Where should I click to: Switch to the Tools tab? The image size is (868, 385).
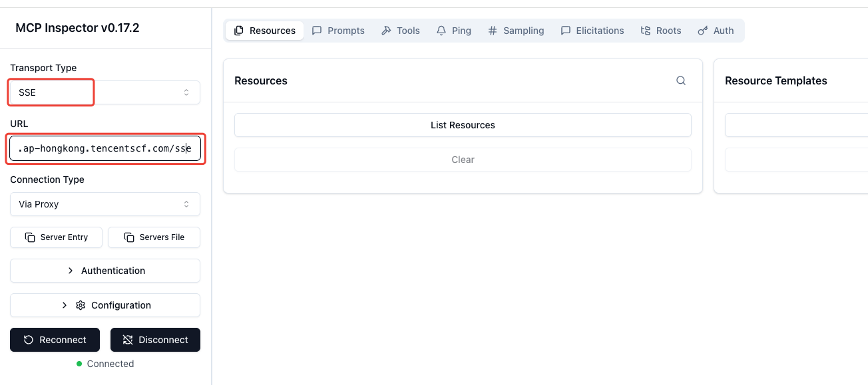(401, 31)
